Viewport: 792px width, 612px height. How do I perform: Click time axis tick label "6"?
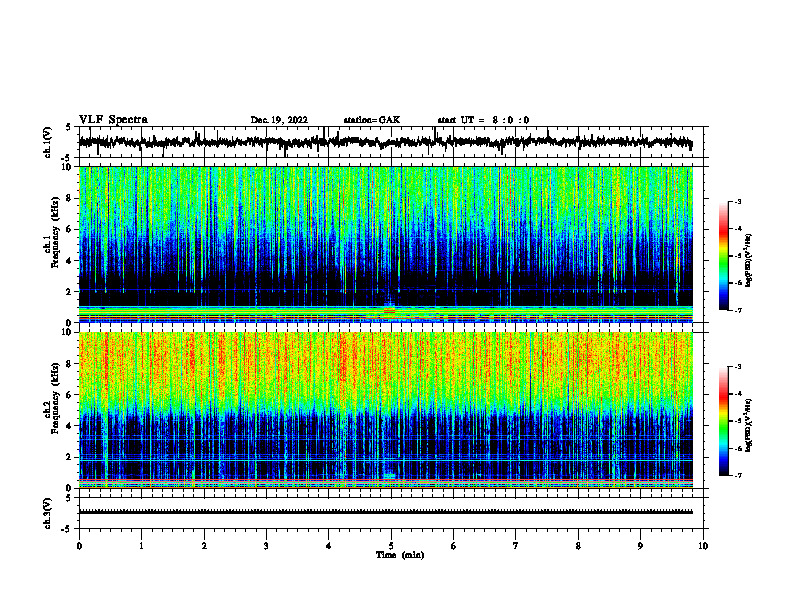pyautogui.click(x=454, y=546)
